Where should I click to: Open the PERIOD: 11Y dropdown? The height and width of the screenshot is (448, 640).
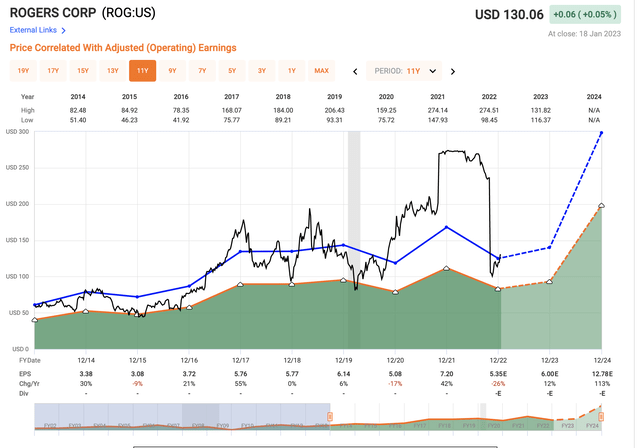click(x=404, y=71)
